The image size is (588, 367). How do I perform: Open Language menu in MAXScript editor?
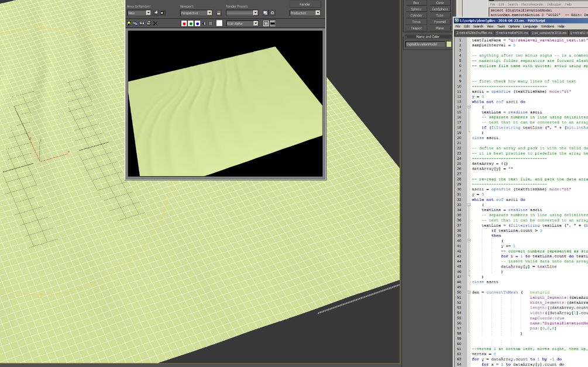[x=530, y=26]
